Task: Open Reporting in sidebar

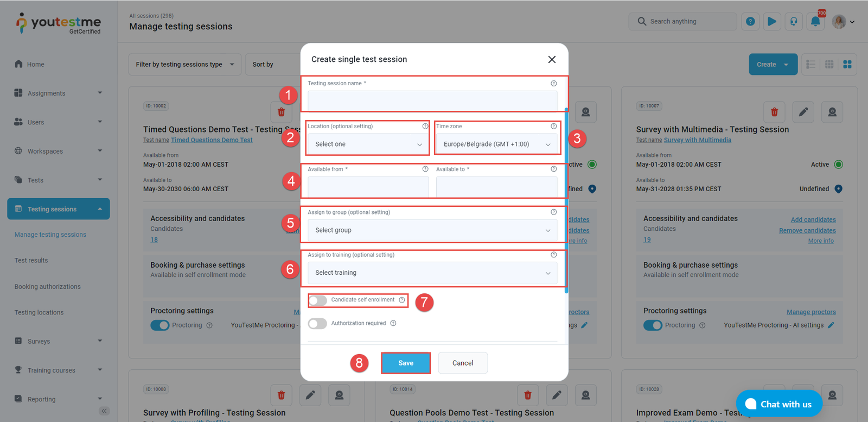Action: 59,399
